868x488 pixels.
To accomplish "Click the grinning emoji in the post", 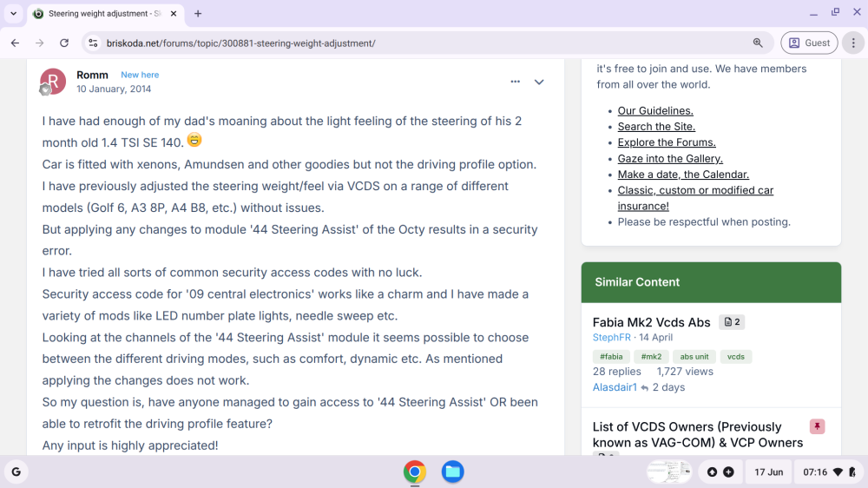I will (x=194, y=140).
